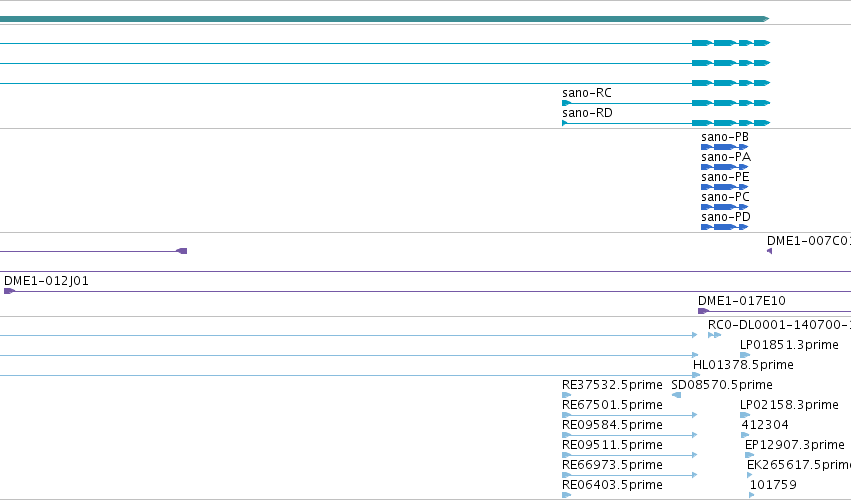
Task: Select the sano-RC transcript label
Action: (x=587, y=93)
